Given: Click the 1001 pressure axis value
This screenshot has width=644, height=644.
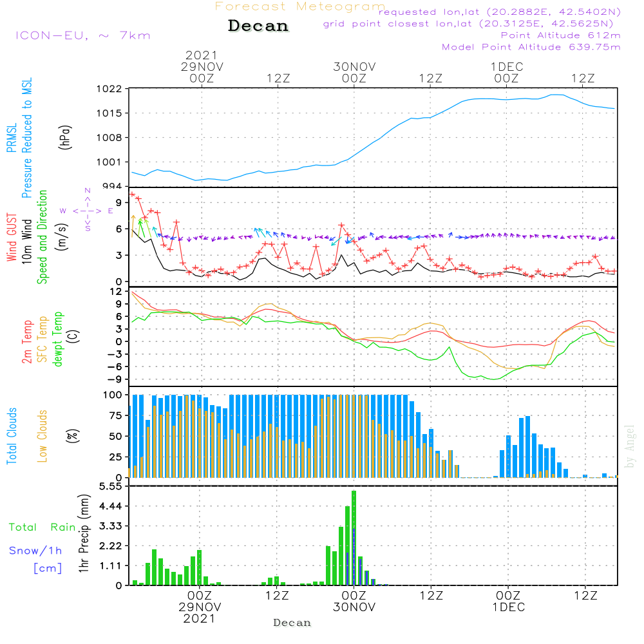Looking at the screenshot, I should (109, 162).
